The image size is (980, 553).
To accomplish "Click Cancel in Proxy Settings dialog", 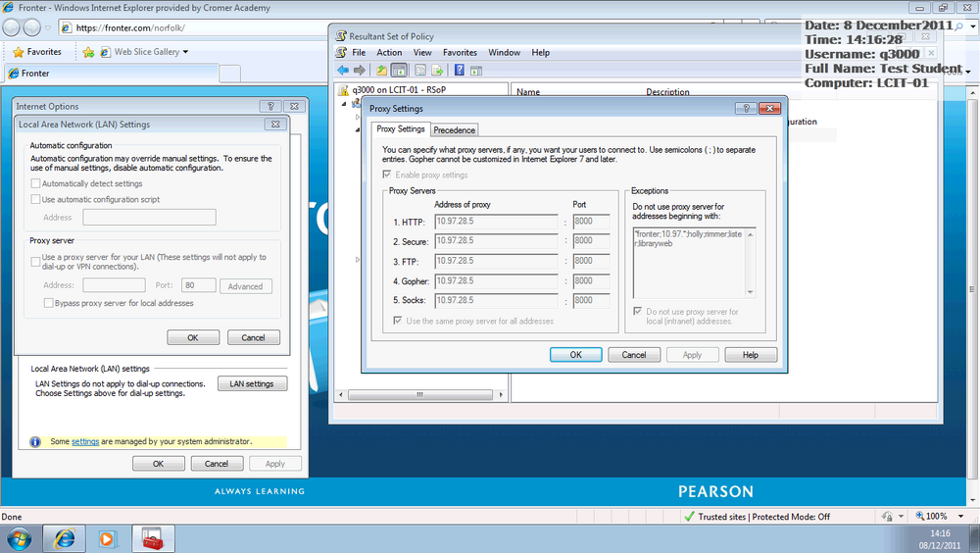I will click(634, 355).
